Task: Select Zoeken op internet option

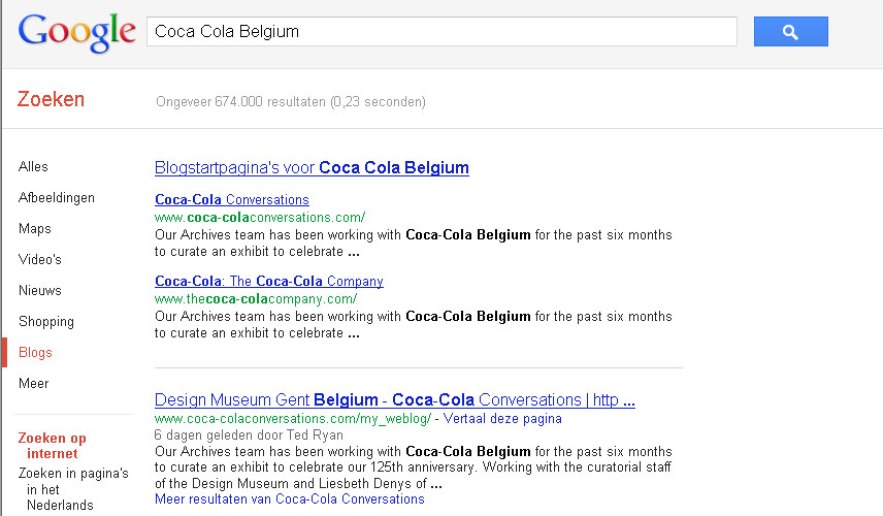Action: pyautogui.click(x=52, y=446)
